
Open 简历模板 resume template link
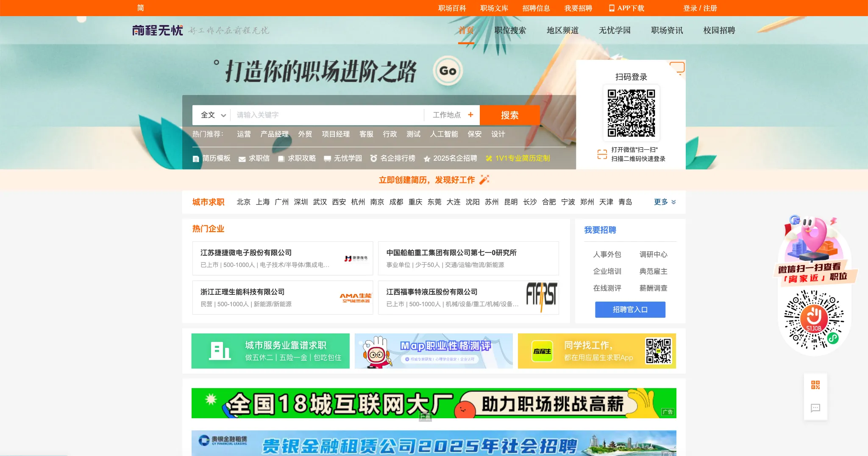point(211,158)
